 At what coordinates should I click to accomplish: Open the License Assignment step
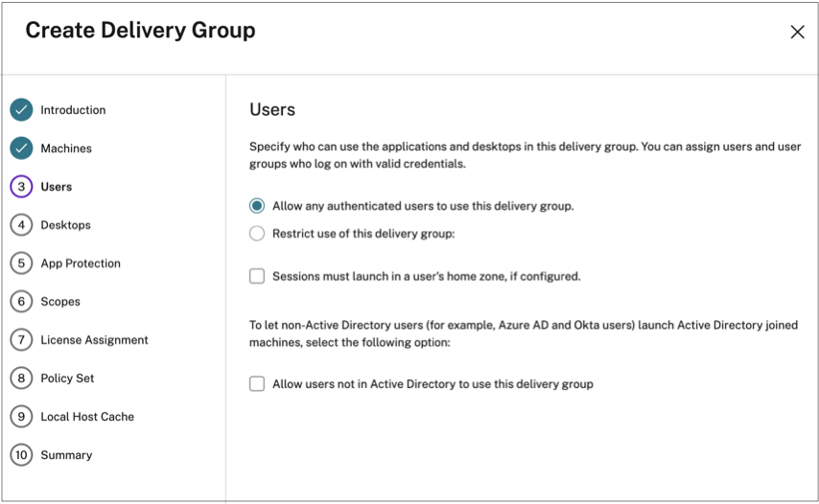coord(94,340)
